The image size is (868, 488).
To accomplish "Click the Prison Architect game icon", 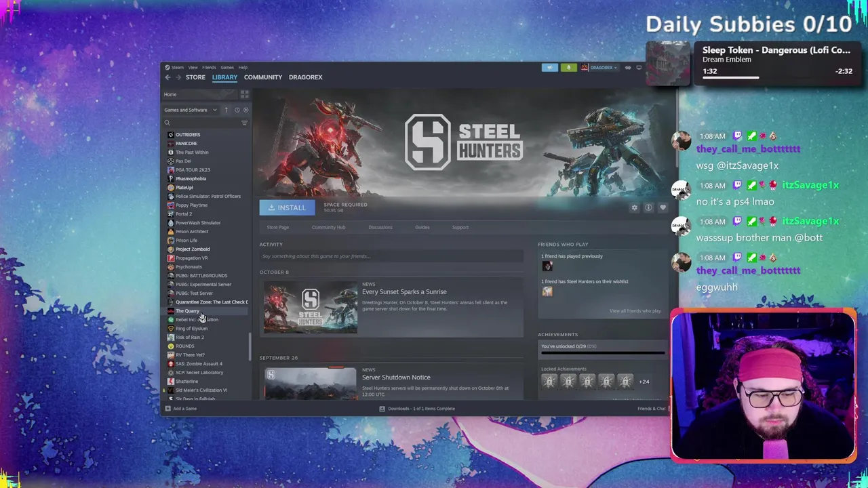I will (x=170, y=232).
